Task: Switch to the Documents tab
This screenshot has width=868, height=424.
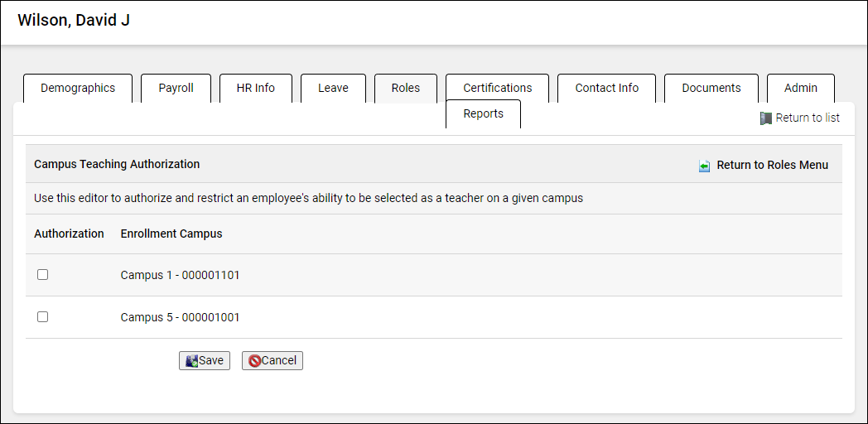Action: (711, 88)
